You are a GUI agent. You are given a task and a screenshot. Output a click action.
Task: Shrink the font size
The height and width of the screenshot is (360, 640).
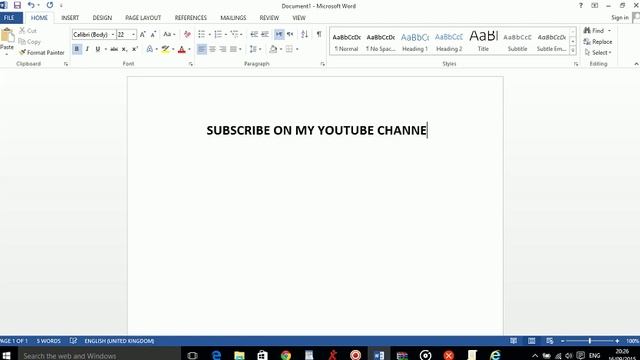pyautogui.click(x=153, y=35)
